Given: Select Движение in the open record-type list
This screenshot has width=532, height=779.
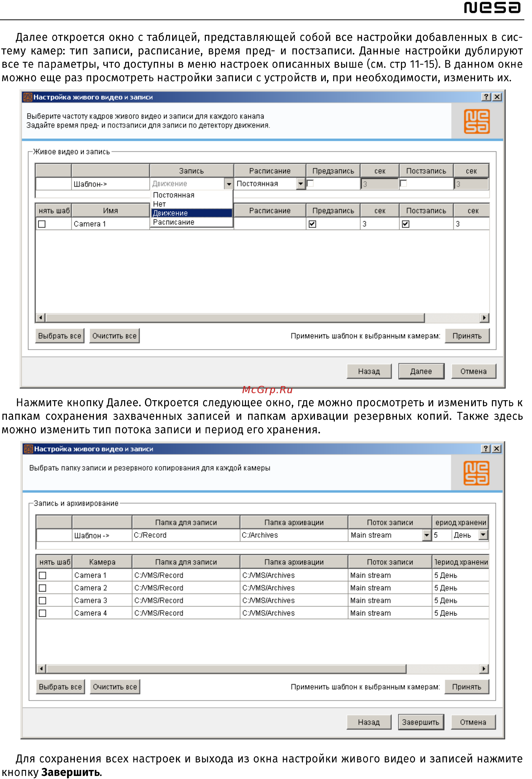Looking at the screenshot, I should click(x=192, y=213).
